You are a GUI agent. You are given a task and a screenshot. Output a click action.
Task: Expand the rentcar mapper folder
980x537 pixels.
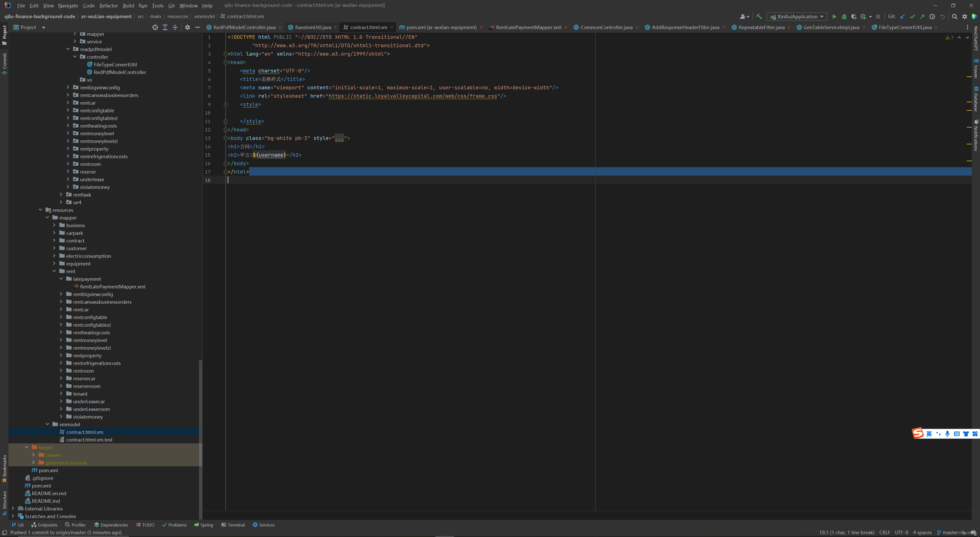pos(61,310)
